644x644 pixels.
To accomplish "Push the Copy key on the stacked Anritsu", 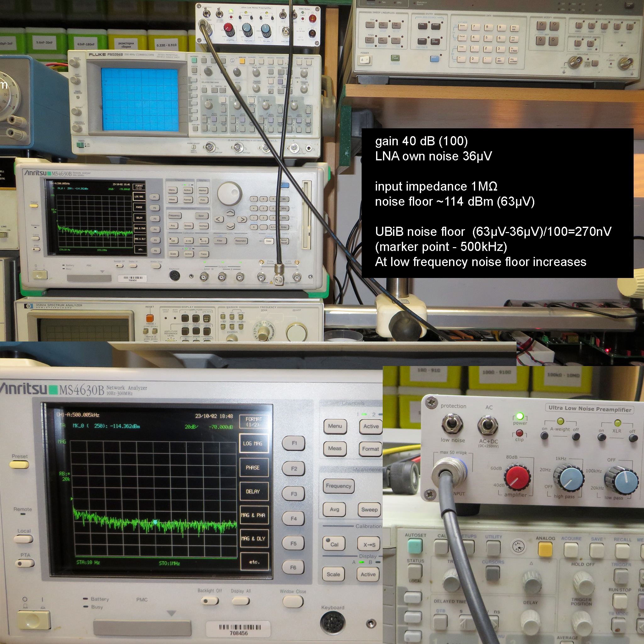I will pos(269,241).
